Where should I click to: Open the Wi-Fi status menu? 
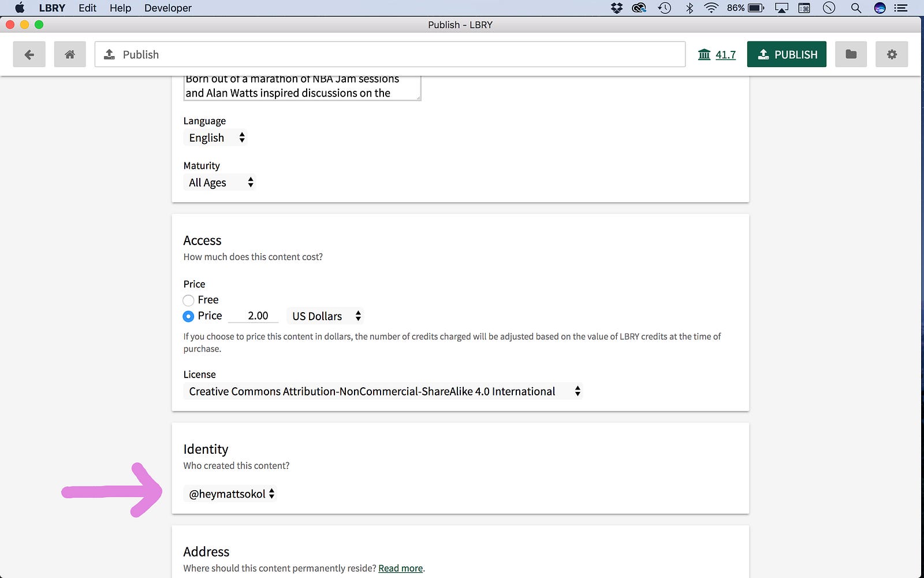point(711,8)
